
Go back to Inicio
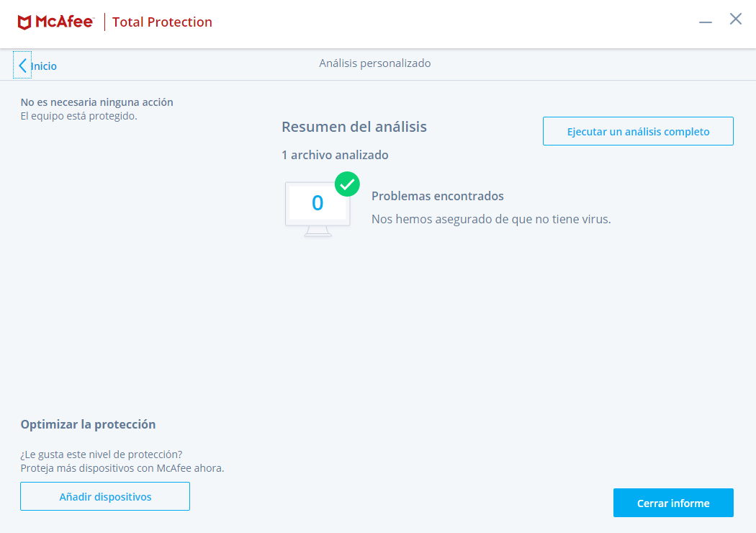coord(44,66)
